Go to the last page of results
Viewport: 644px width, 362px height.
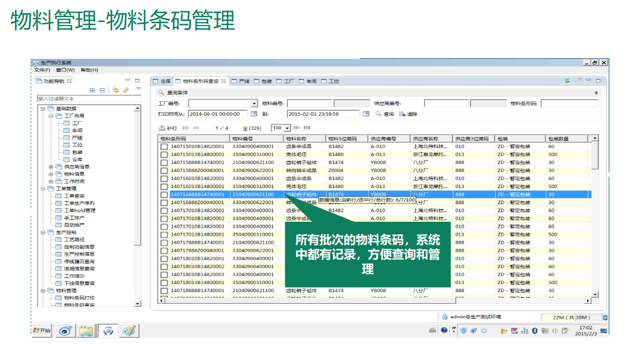[307, 128]
